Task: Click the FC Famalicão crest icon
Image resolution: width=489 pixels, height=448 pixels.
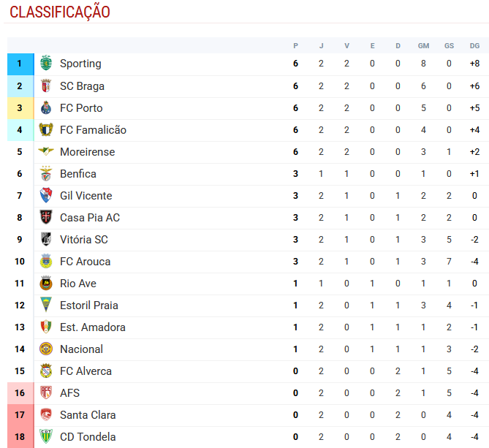Action: pos(46,129)
